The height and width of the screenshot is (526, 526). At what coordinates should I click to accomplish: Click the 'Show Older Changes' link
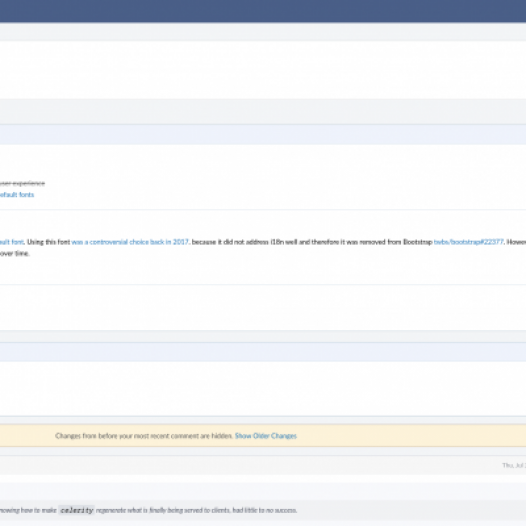[266, 436]
